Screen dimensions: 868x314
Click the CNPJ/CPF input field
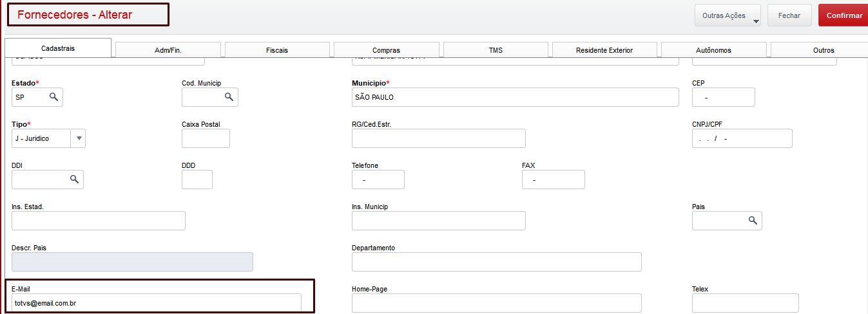[x=742, y=138]
